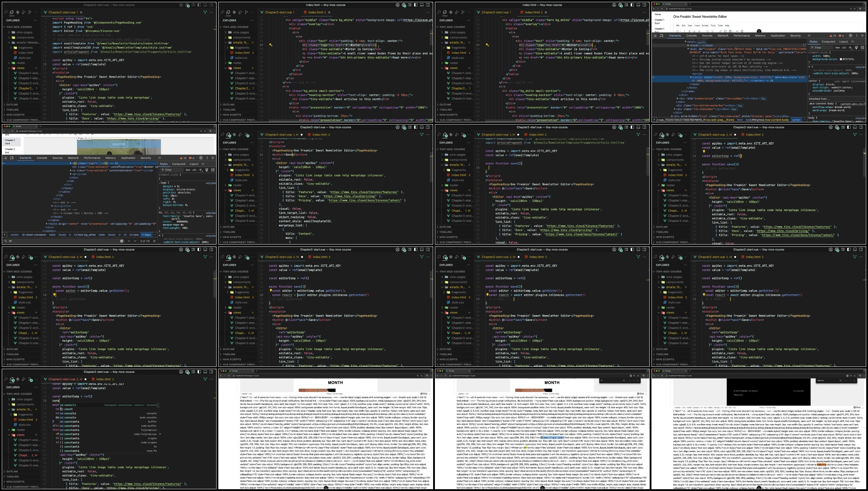Open rendering emulations brush icon in center-node DevTools
The width and height of the screenshot is (868, 491).
pos(856,48)
